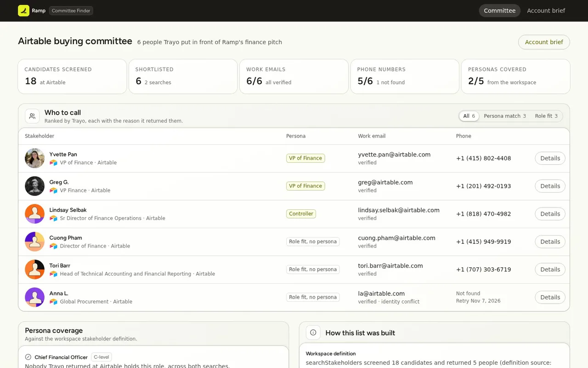Switch to the Committee tab
The image size is (588, 368).
point(500,11)
